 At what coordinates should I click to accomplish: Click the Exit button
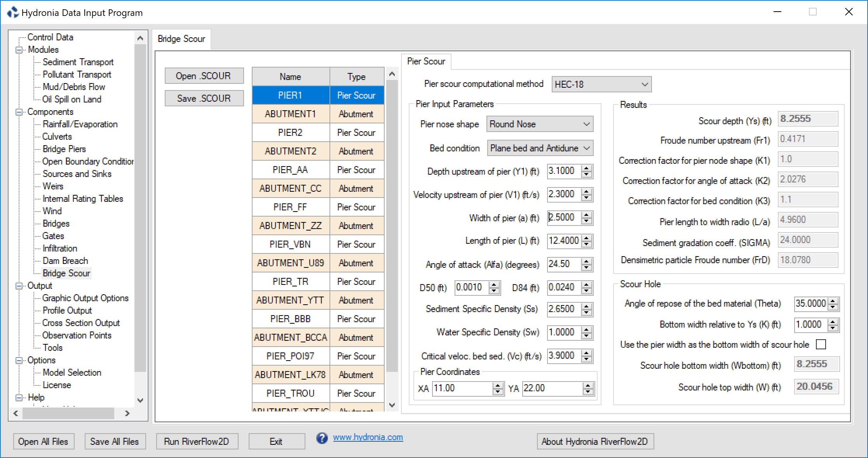(276, 441)
